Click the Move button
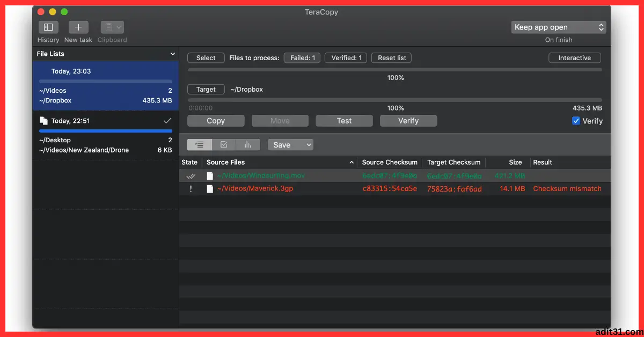644x337 pixels. (280, 121)
